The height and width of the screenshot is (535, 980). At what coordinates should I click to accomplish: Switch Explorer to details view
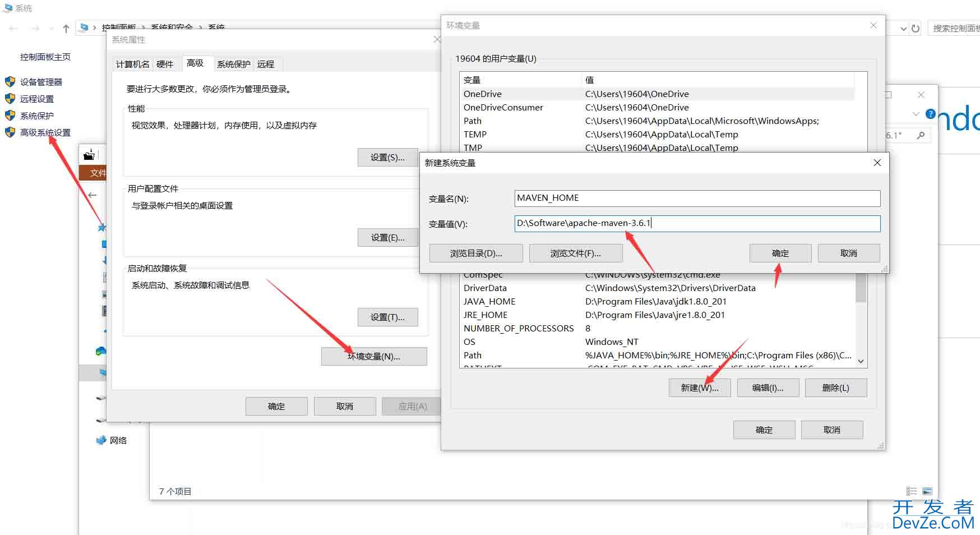click(912, 491)
